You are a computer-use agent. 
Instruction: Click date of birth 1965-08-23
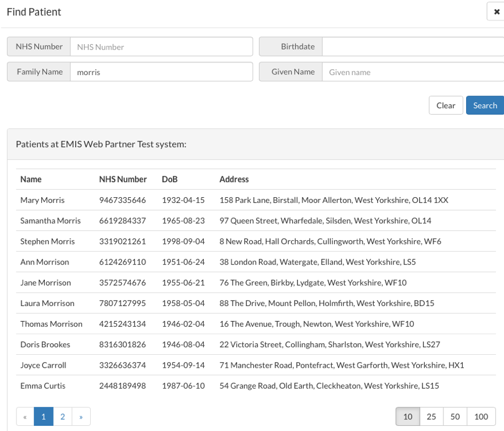183,220
